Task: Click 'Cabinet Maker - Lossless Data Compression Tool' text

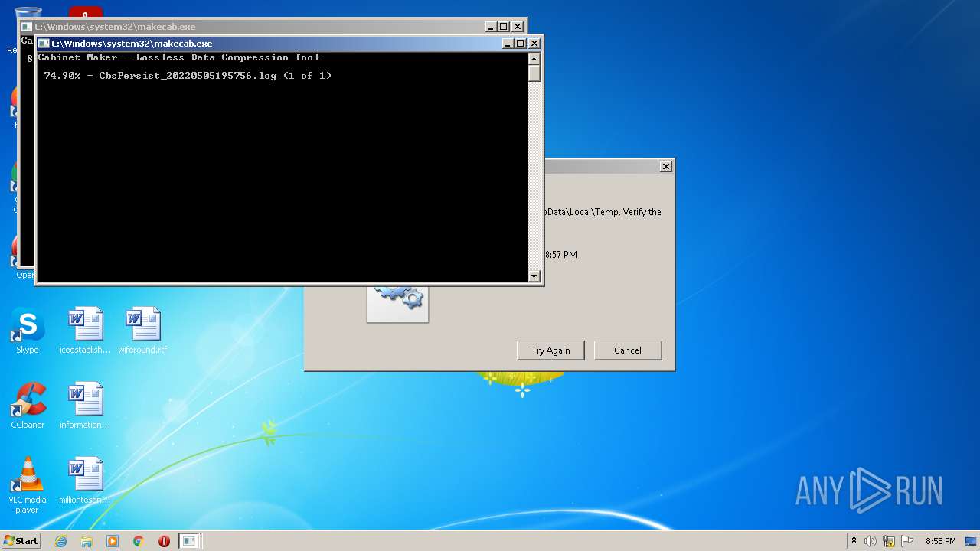Action: click(x=178, y=57)
